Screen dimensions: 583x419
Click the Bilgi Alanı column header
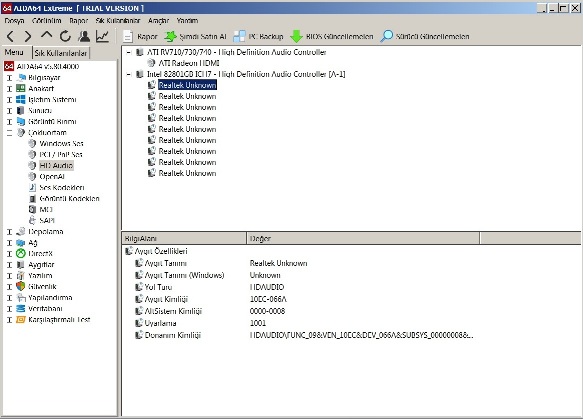coord(184,238)
